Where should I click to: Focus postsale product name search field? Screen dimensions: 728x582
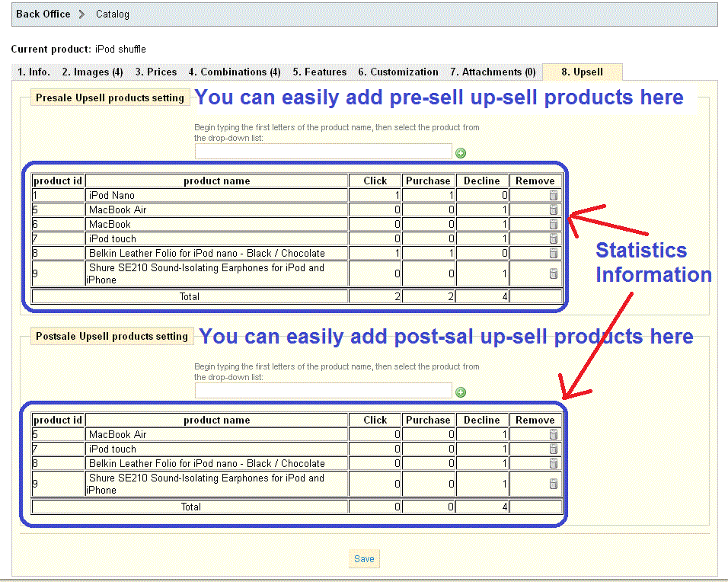click(x=323, y=391)
